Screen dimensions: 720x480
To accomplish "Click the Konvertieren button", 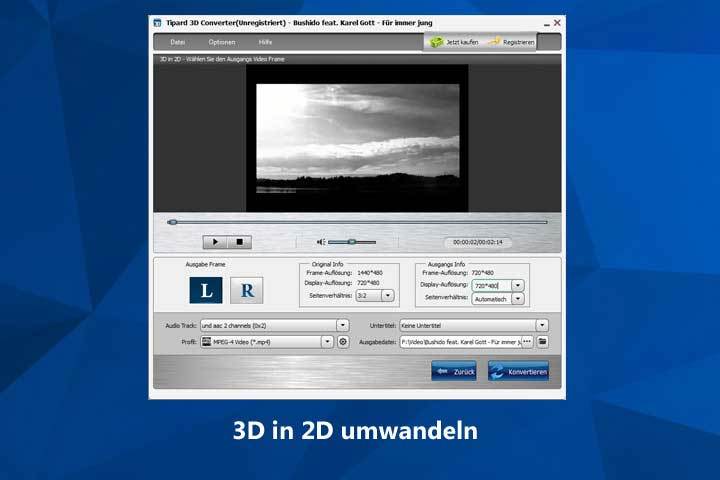I will pos(518,371).
